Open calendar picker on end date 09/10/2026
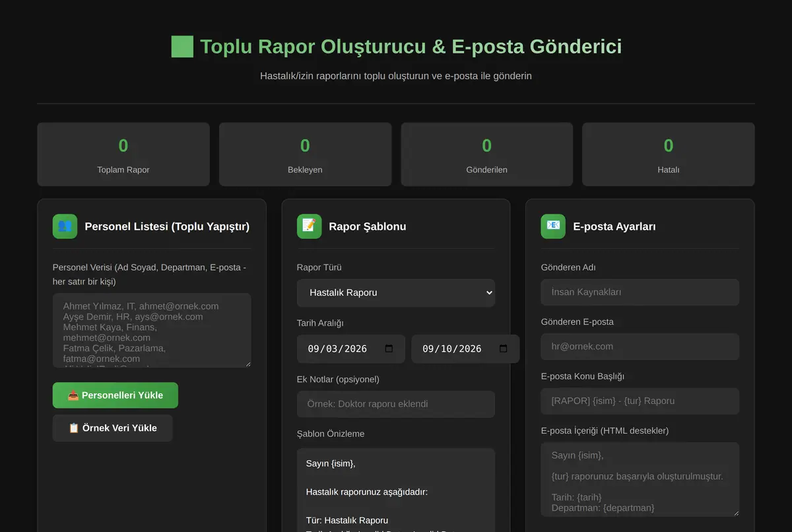The image size is (792, 532). click(x=504, y=349)
